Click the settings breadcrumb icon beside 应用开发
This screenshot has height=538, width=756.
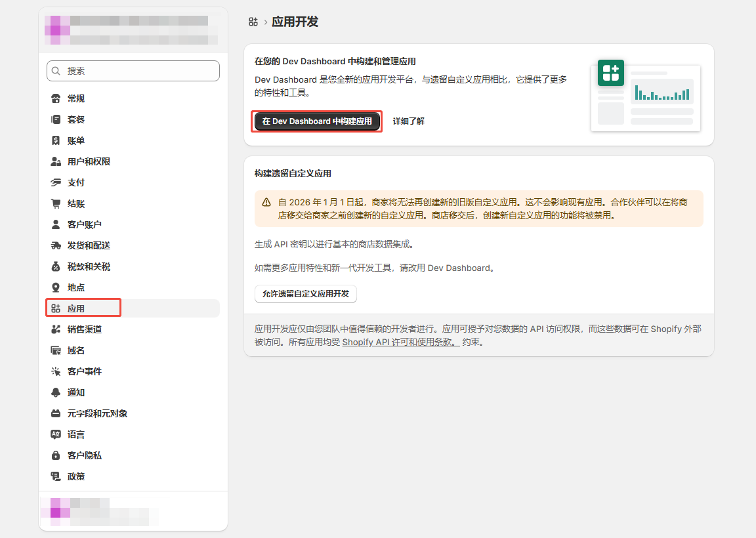[x=253, y=22]
